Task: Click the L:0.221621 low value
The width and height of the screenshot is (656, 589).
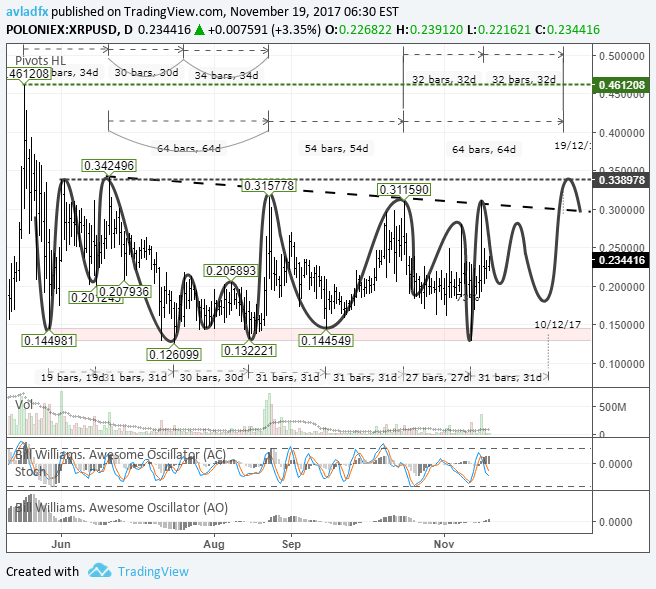Action: click(x=499, y=30)
